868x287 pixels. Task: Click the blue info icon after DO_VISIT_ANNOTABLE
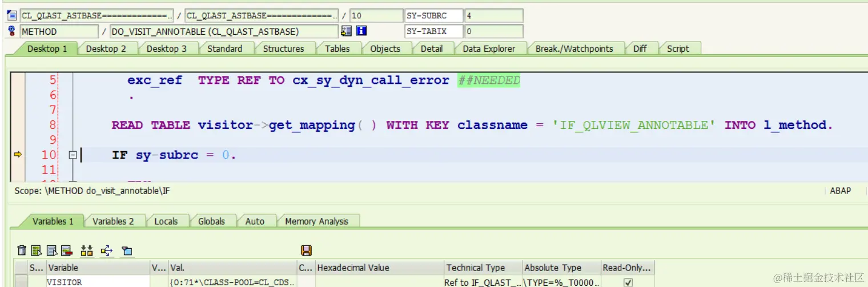coord(361,31)
